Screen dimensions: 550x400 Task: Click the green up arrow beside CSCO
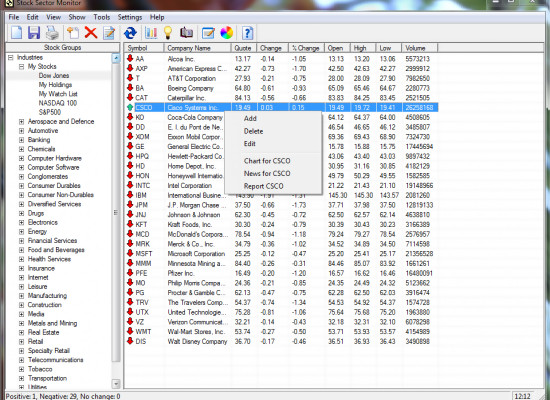click(130, 107)
